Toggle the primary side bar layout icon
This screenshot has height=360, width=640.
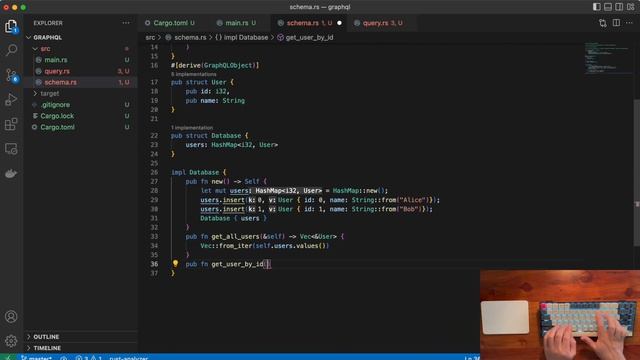597,7
